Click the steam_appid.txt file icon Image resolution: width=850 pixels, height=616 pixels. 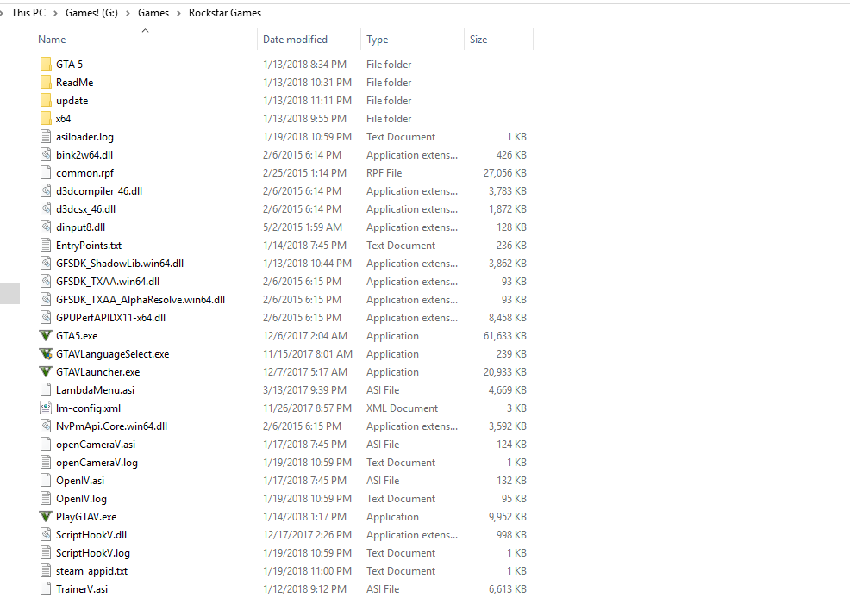click(x=46, y=571)
